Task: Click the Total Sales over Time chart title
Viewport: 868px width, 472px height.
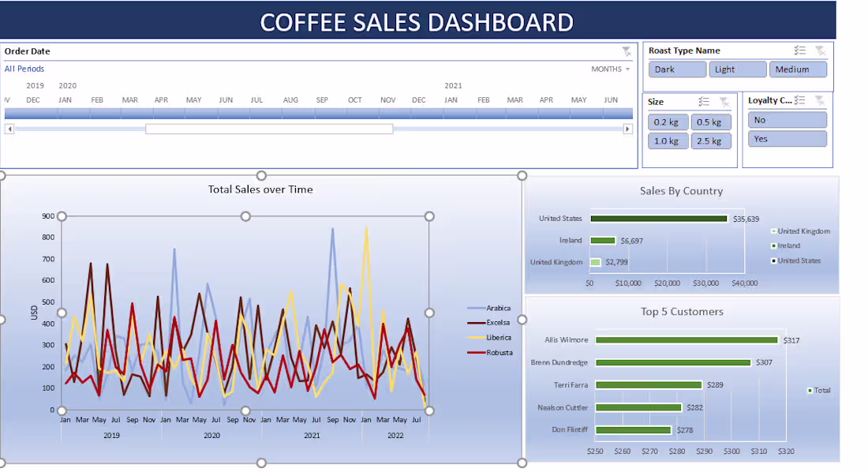Action: coord(260,189)
